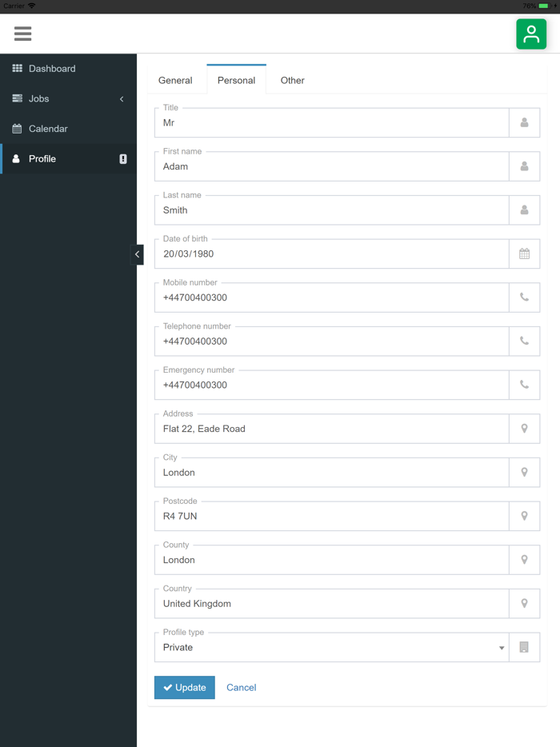Expand the Jobs submenu chevron

click(122, 99)
